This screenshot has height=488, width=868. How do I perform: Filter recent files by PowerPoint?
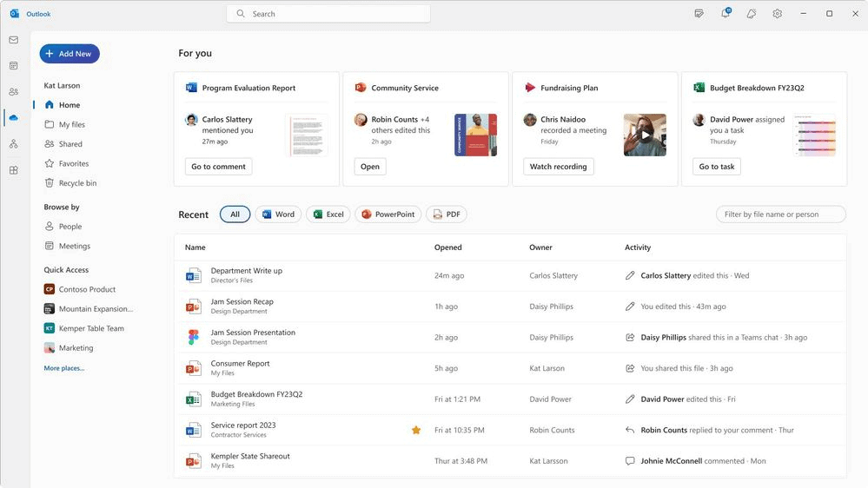388,214
